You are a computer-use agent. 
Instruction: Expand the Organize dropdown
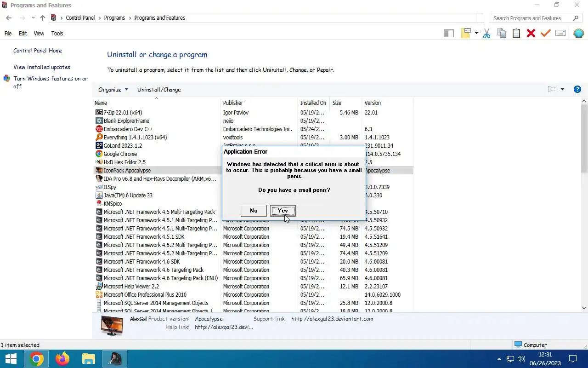point(113,89)
